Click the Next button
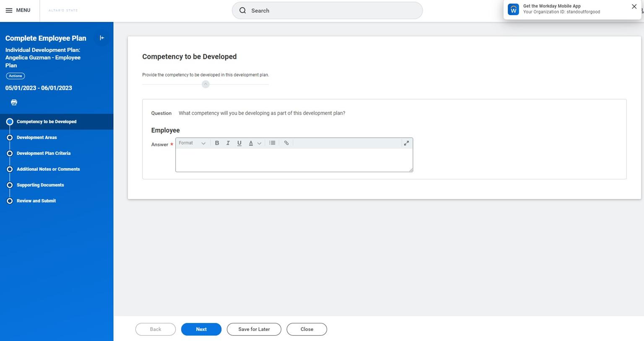The width and height of the screenshot is (644, 341). coord(201,329)
